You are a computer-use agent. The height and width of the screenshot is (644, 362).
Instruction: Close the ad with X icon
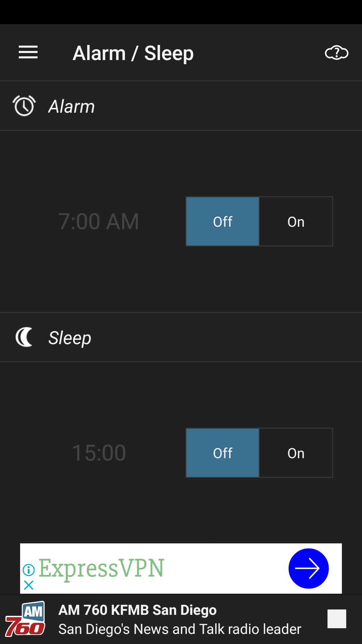tap(29, 585)
